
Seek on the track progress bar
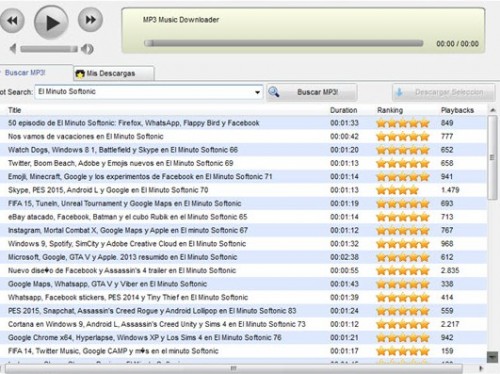click(x=283, y=43)
